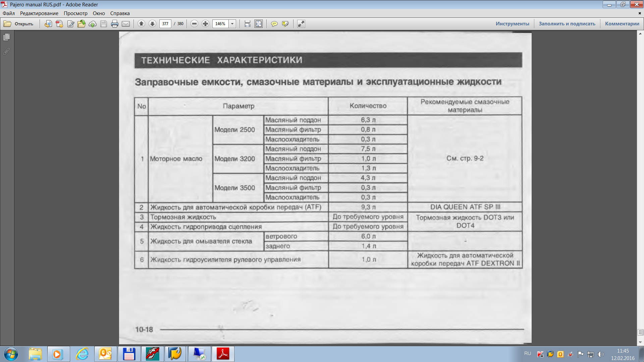Toggle fit to window width scrolling mode
Viewport: 644px width, 362px height.
(248, 24)
